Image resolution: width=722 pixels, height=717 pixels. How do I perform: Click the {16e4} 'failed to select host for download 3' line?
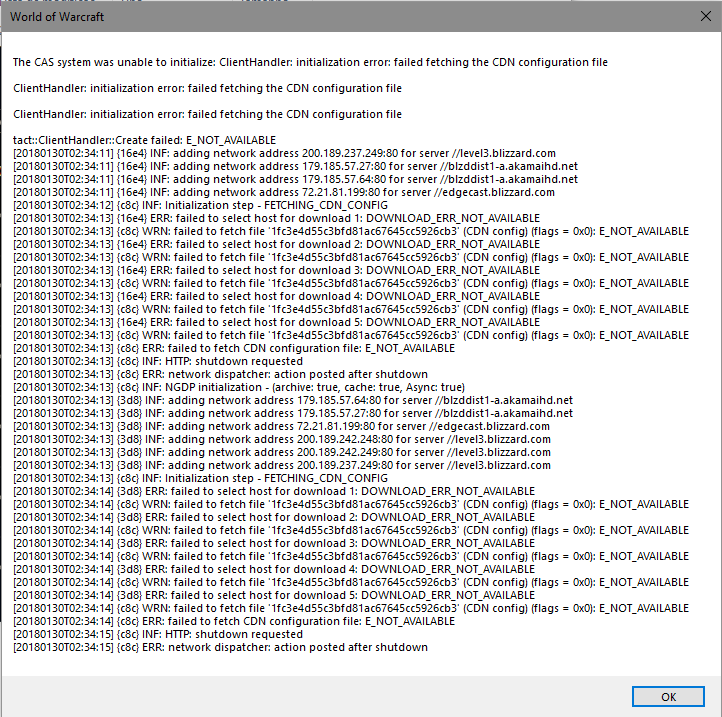click(x=276, y=270)
